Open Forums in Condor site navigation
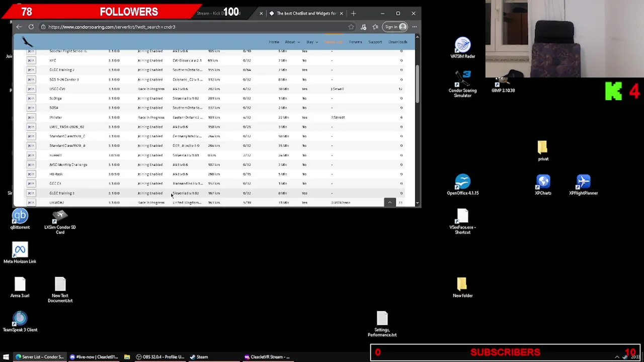 pos(355,42)
